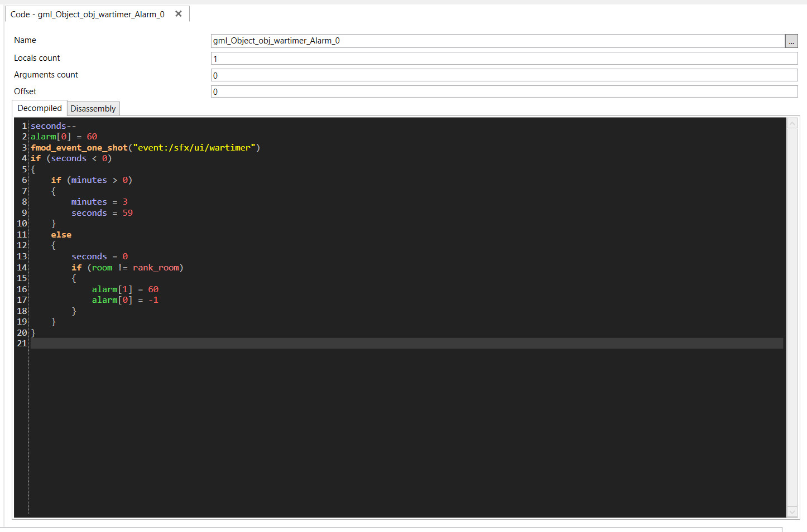Click the scroll up arrow in code editor
This screenshot has height=532, width=807.
tap(792, 123)
